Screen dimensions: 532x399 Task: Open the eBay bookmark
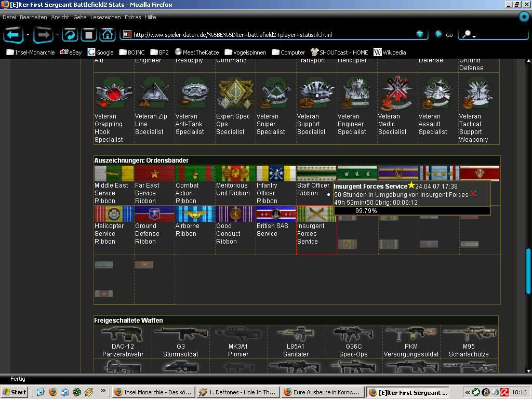(71, 52)
